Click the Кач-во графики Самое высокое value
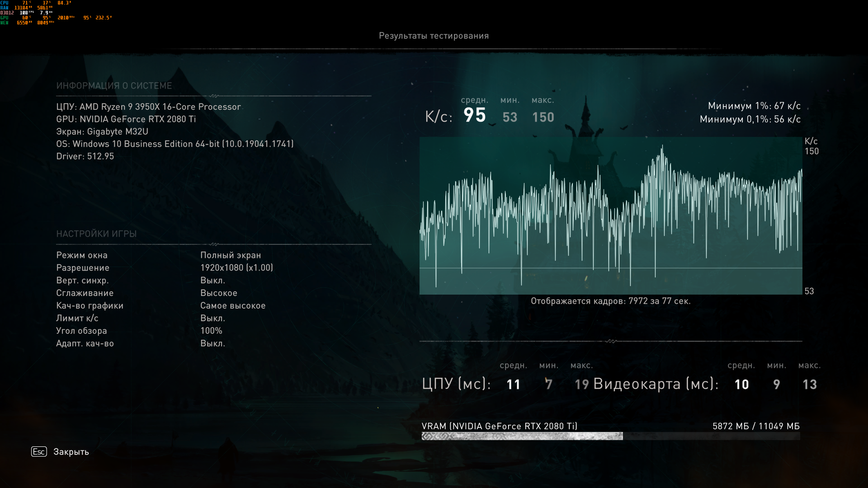This screenshot has width=868, height=488. (x=233, y=305)
